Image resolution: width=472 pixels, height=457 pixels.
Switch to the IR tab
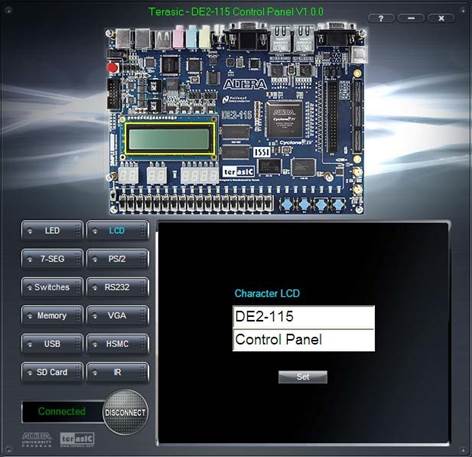tap(117, 372)
